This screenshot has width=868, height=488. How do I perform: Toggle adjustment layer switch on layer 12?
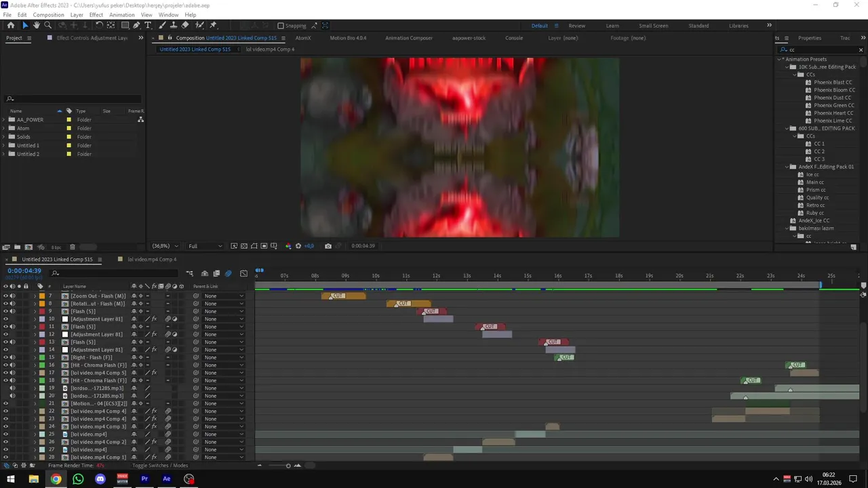[x=174, y=334]
